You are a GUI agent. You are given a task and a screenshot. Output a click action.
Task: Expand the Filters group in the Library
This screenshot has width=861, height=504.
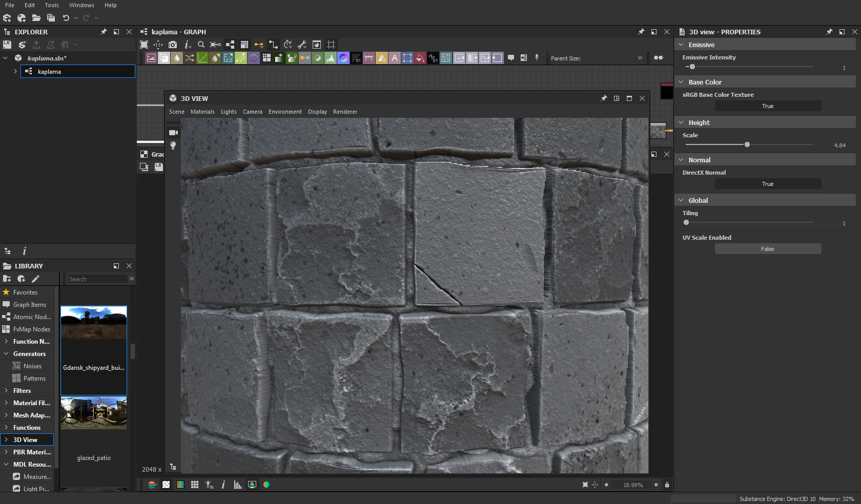22,390
